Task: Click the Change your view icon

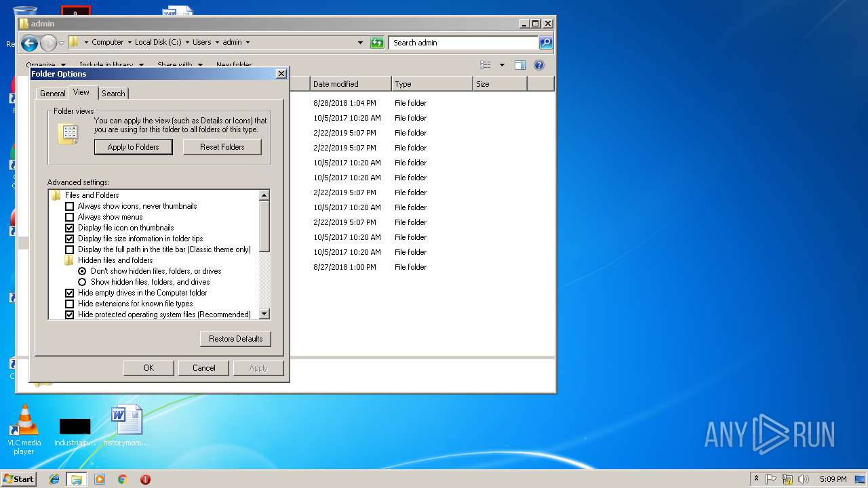Action: click(486, 65)
